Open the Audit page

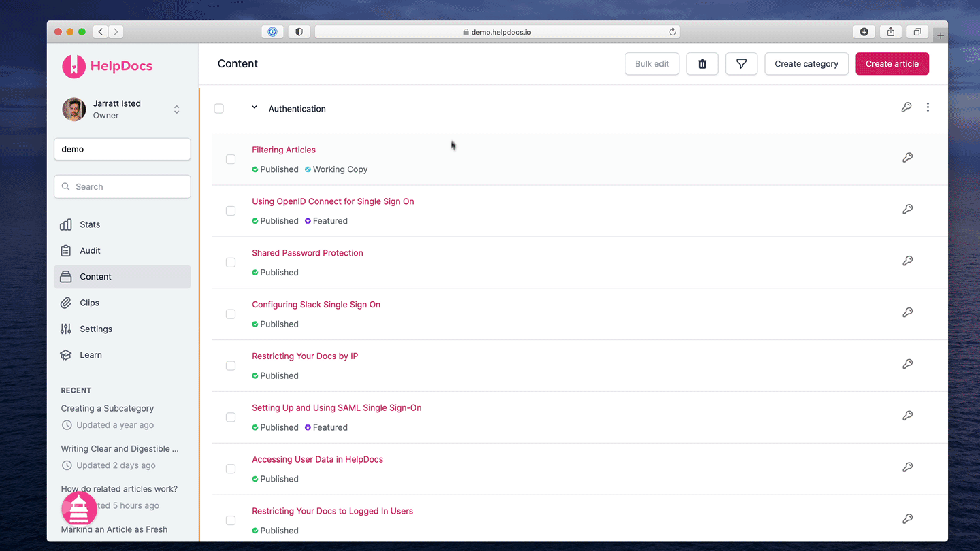[x=122, y=250]
